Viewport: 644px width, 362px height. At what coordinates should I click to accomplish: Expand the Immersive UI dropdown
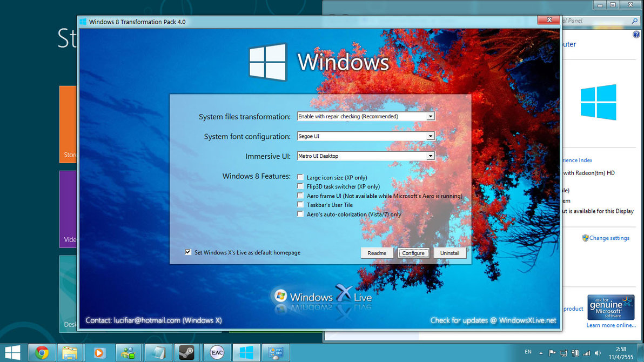pyautogui.click(x=430, y=156)
